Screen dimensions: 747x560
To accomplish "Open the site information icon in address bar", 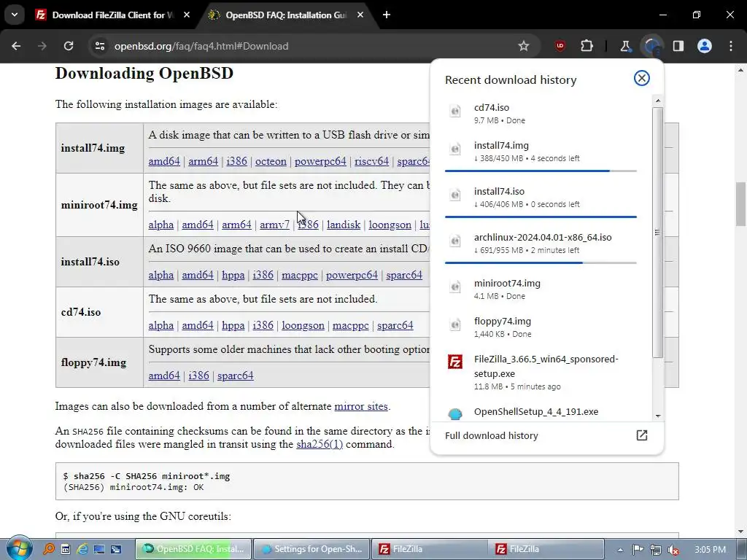I will [x=99, y=46].
